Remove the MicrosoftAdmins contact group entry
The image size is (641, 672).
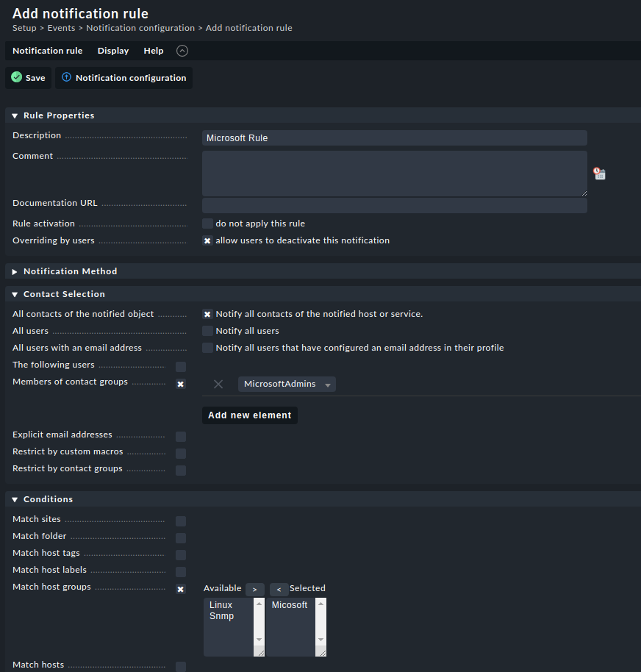(x=218, y=384)
